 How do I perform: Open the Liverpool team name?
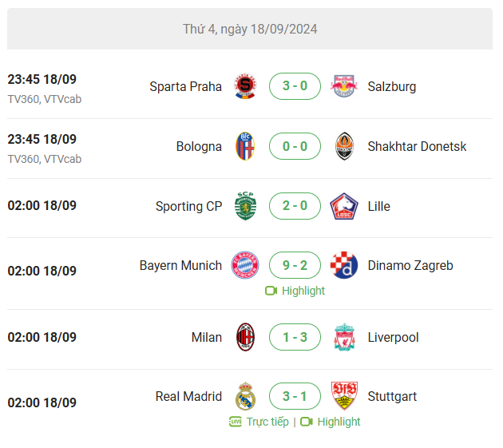[x=393, y=337]
